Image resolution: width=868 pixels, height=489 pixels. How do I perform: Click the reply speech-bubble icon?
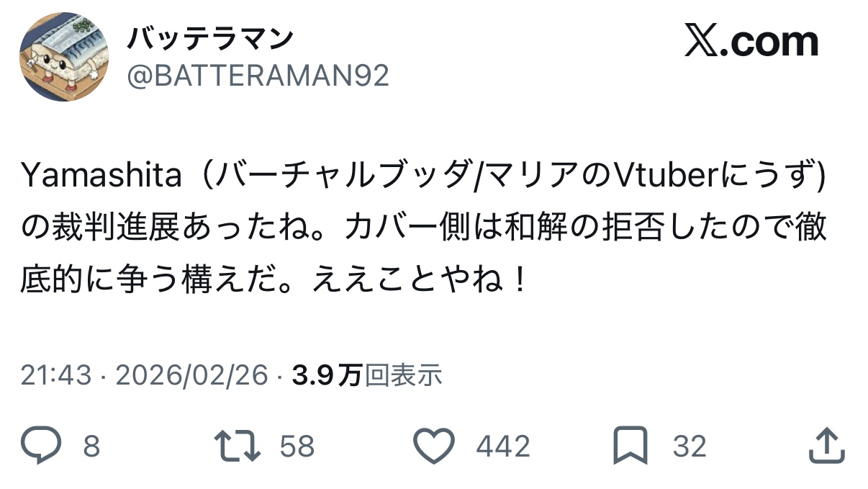click(x=42, y=447)
